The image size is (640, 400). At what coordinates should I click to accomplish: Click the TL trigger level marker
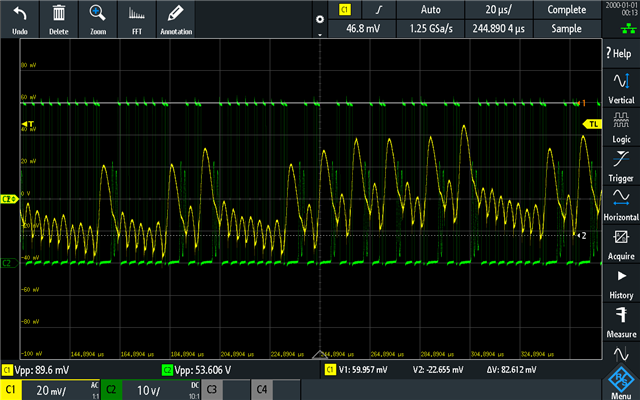592,124
